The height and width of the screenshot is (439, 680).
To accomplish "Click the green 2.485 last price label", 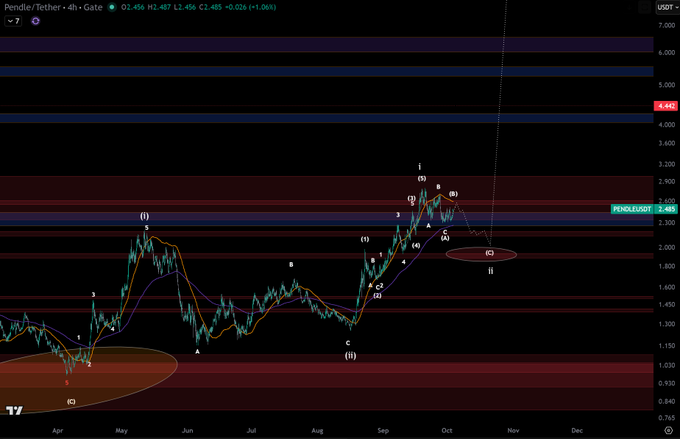I will [666, 209].
